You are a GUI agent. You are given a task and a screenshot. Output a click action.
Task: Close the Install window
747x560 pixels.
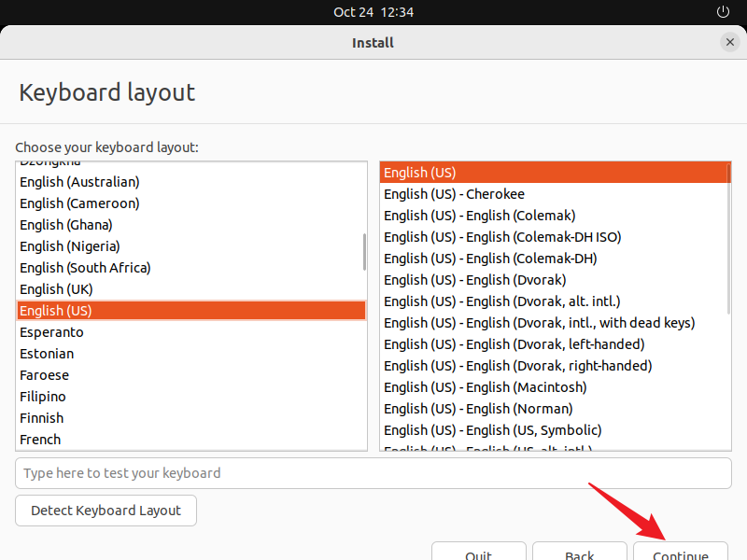pos(729,42)
